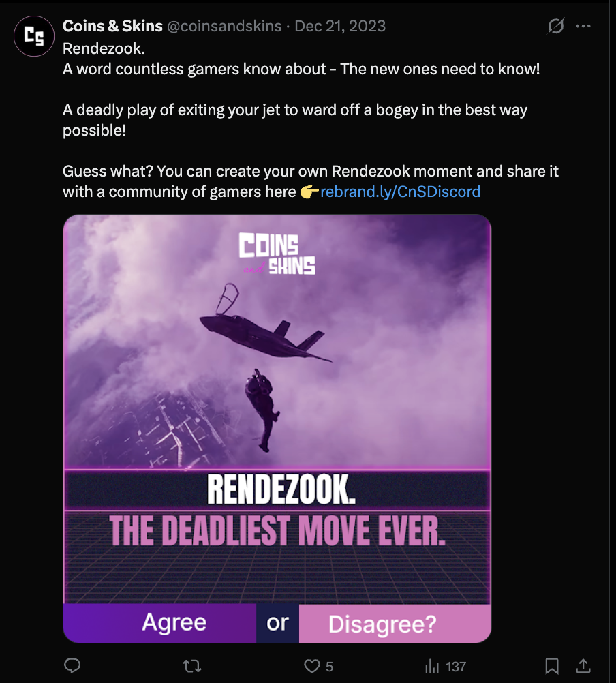Open the three-dot more options menu
The height and width of the screenshot is (683, 616).
coord(583,26)
